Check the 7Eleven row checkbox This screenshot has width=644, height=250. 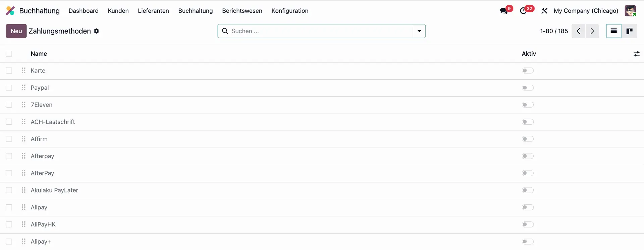tap(9, 105)
